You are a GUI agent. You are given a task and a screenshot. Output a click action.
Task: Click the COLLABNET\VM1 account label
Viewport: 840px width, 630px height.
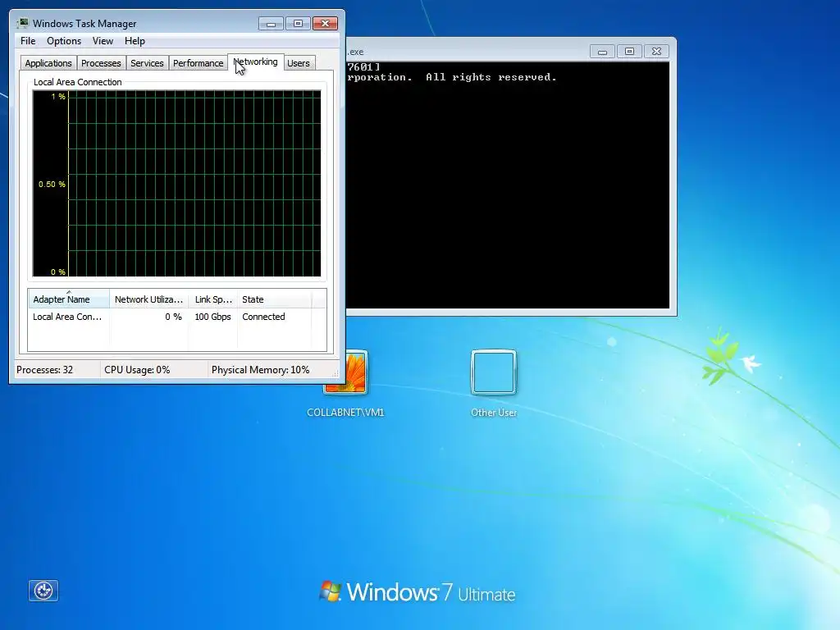click(x=345, y=413)
